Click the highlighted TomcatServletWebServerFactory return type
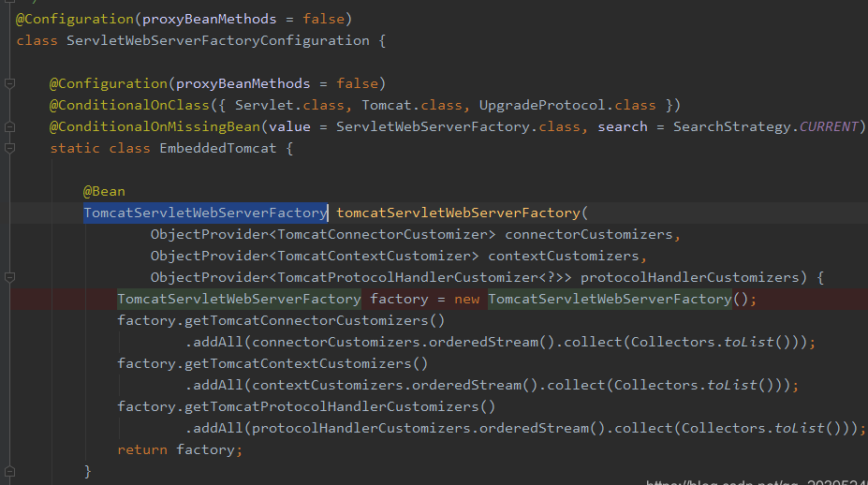868x485 pixels. click(x=205, y=213)
